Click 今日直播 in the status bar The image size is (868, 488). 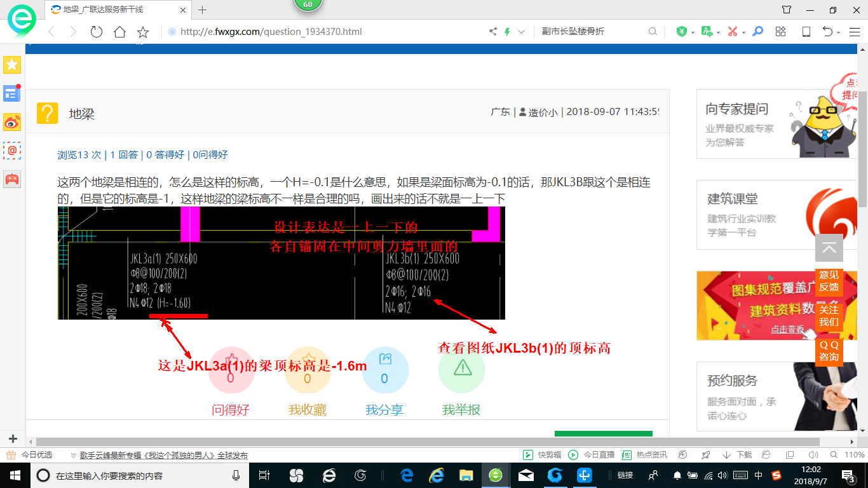[592, 455]
